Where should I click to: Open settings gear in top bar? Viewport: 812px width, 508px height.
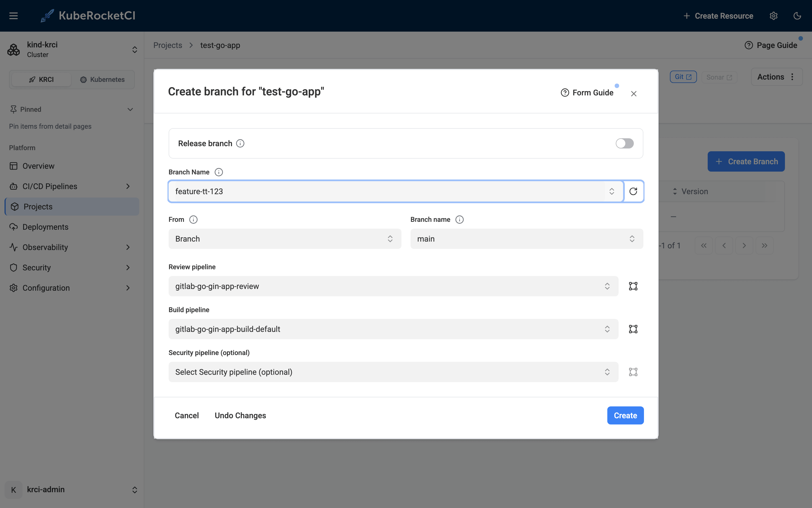773,16
